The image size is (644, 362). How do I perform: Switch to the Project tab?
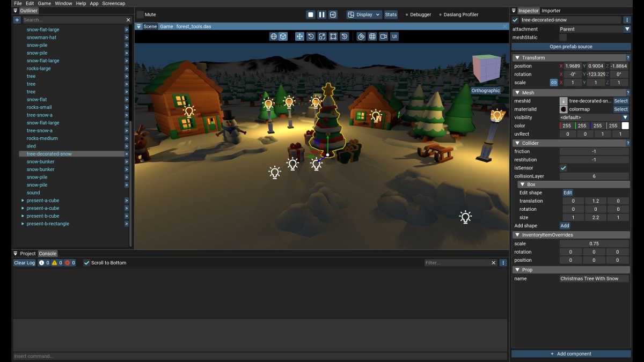coord(28,254)
